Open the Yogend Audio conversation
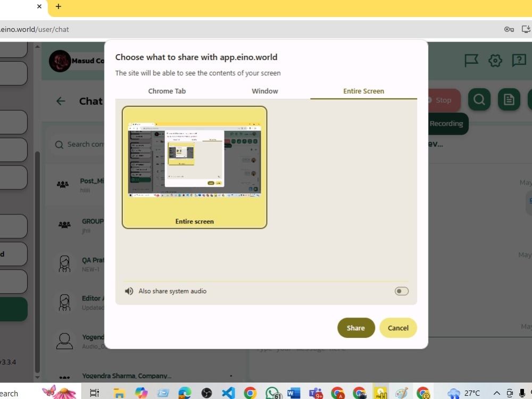 click(x=76, y=342)
